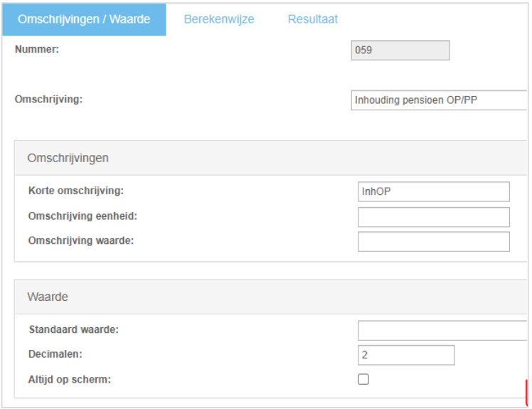Click the Standaard waarde input field
The height and width of the screenshot is (409, 532).
coord(442,330)
